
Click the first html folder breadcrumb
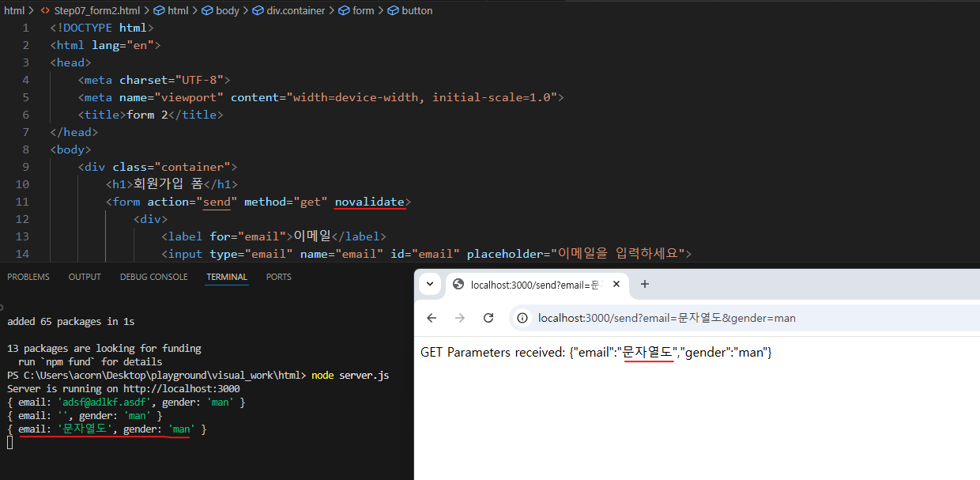tap(13, 10)
